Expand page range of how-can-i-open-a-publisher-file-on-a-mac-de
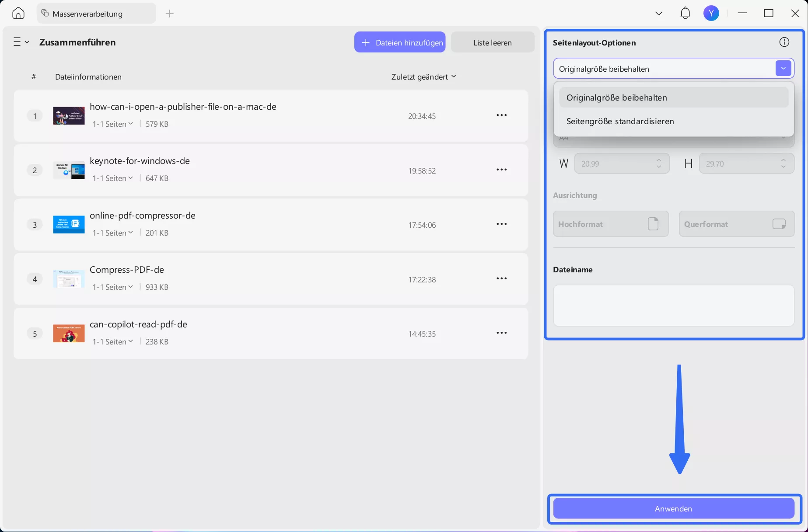Viewport: 808px width, 532px height. pos(113,124)
